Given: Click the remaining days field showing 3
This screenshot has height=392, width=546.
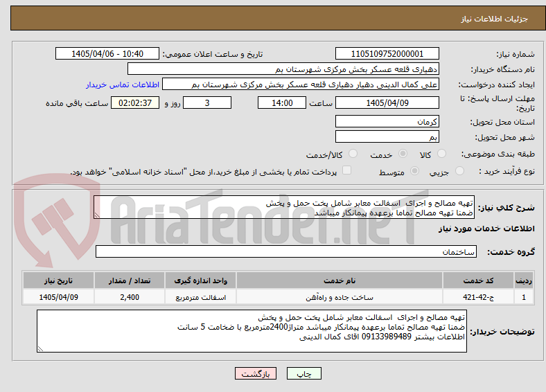Looking at the screenshot, I should click(x=207, y=103).
